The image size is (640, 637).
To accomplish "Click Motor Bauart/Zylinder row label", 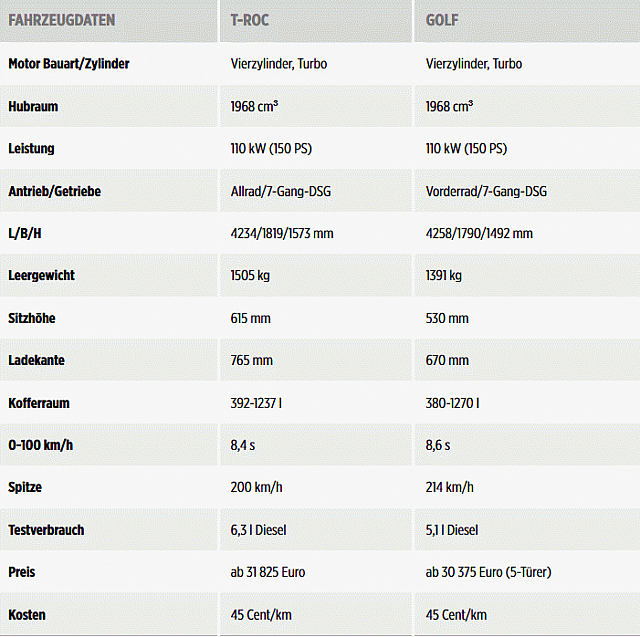I will [69, 64].
